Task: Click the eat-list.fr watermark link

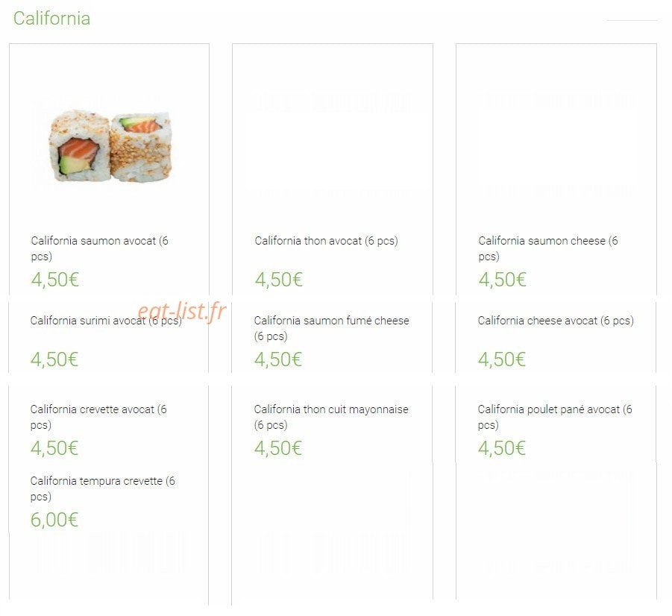Action: 182,311
